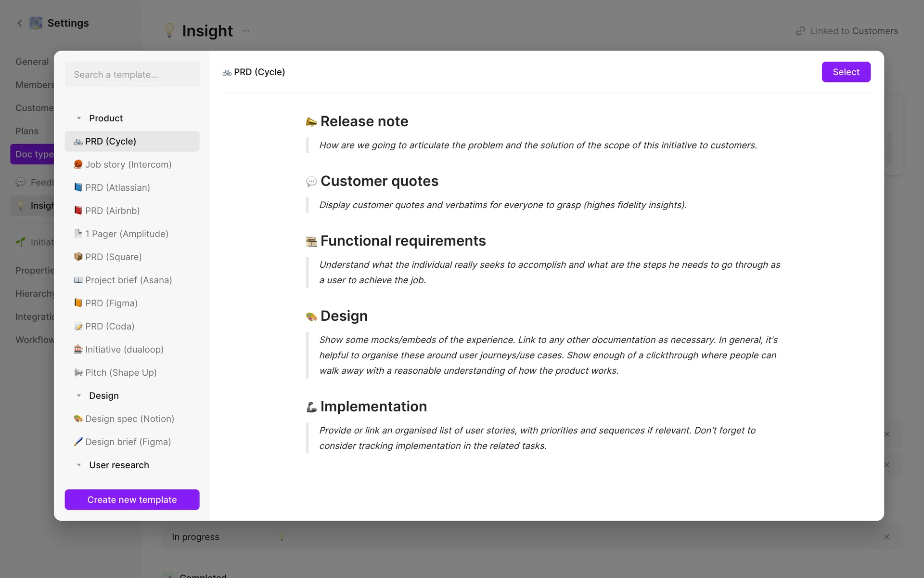This screenshot has height=578, width=924.
Task: Click the red book icon for PRD (Airbnb)
Action: pos(78,210)
